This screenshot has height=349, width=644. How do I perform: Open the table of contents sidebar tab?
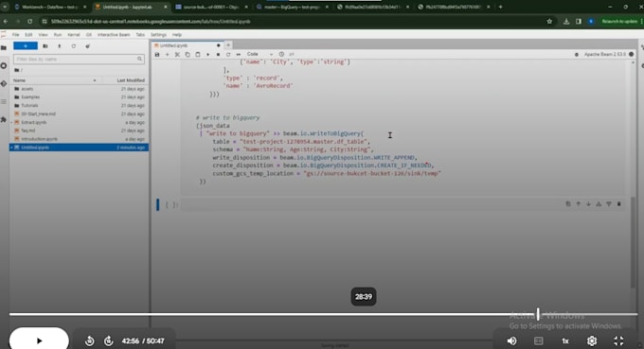4,102
